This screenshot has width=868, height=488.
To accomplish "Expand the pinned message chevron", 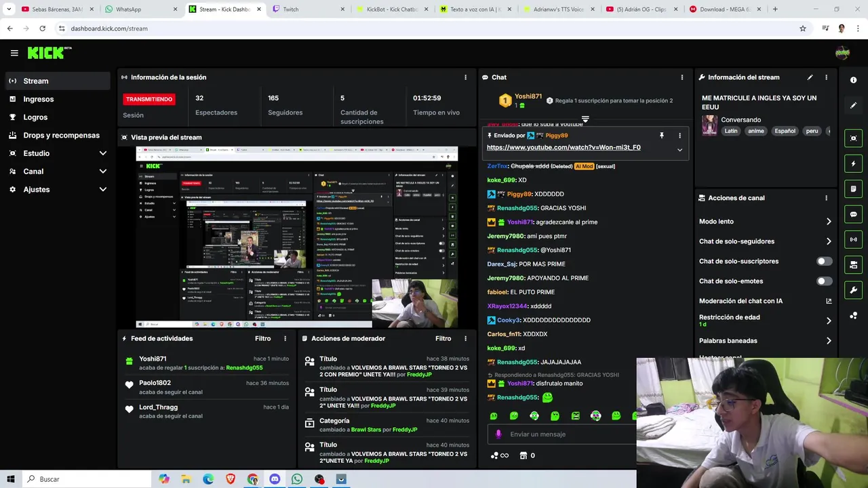I will click(x=679, y=150).
